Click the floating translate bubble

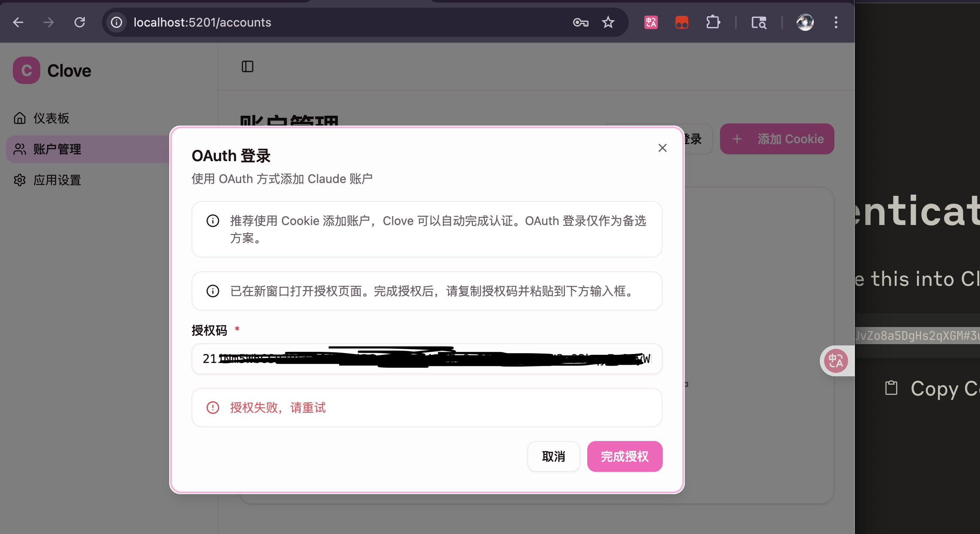pos(836,361)
